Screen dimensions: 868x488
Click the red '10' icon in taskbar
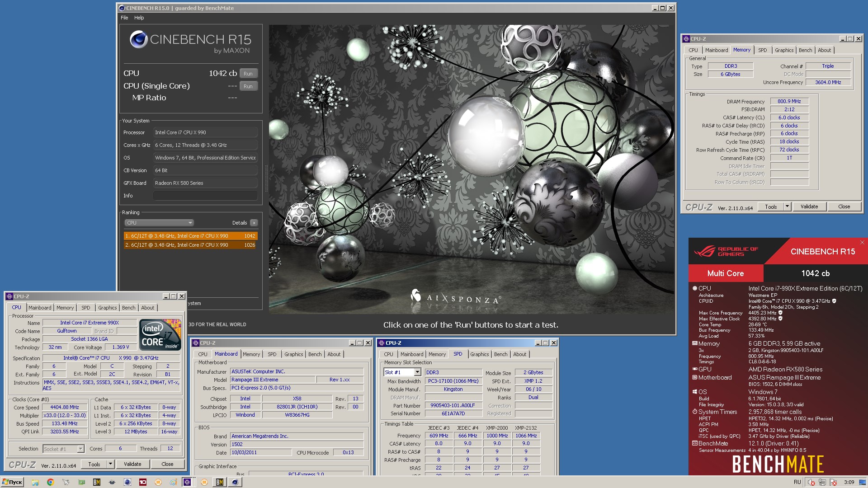(x=143, y=482)
